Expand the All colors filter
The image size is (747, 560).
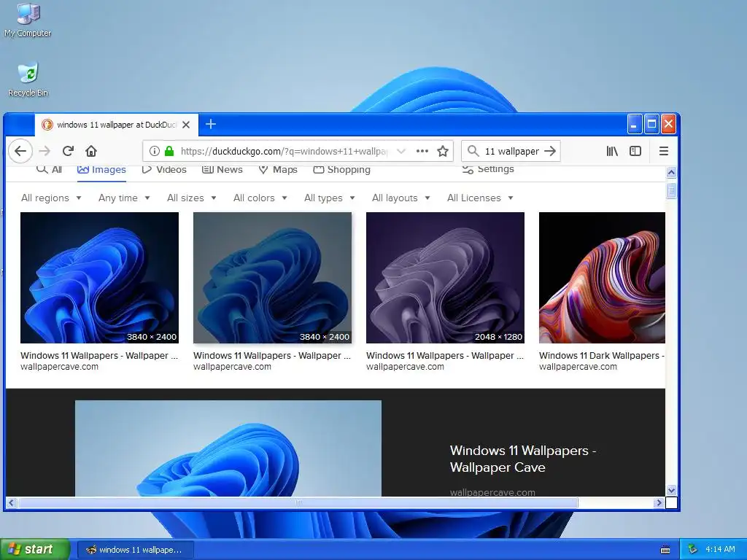tap(260, 198)
